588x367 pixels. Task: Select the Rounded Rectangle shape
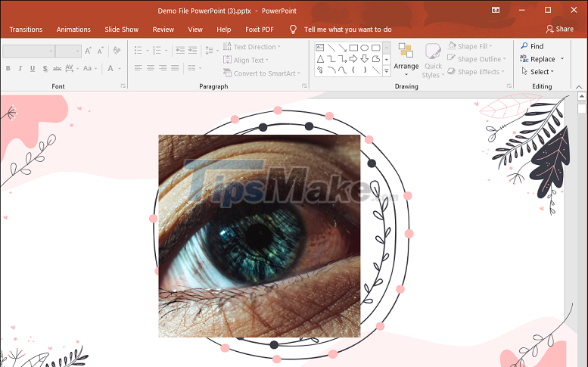click(376, 48)
